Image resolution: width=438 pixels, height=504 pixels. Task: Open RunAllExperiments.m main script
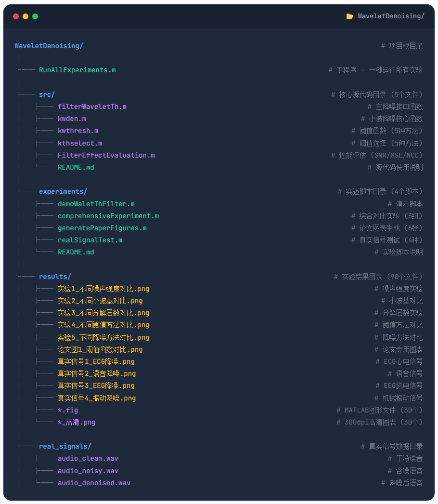(77, 70)
